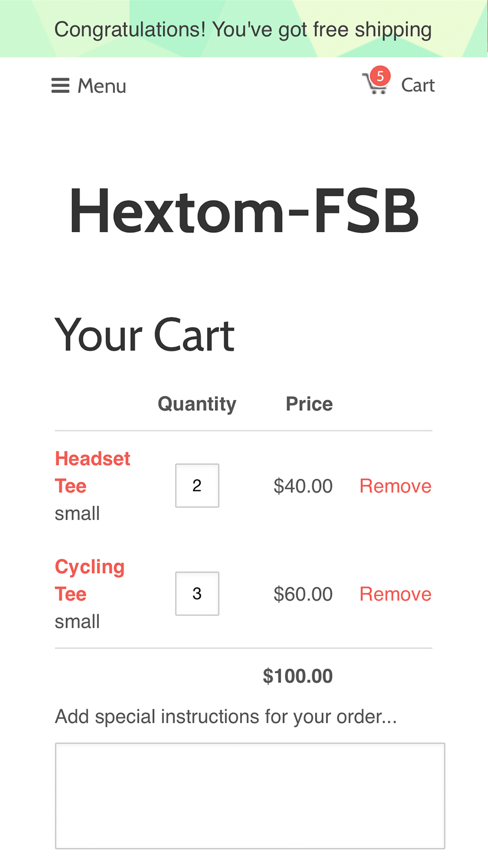
Task: Remove the Cycling Tee from cart
Action: point(395,593)
